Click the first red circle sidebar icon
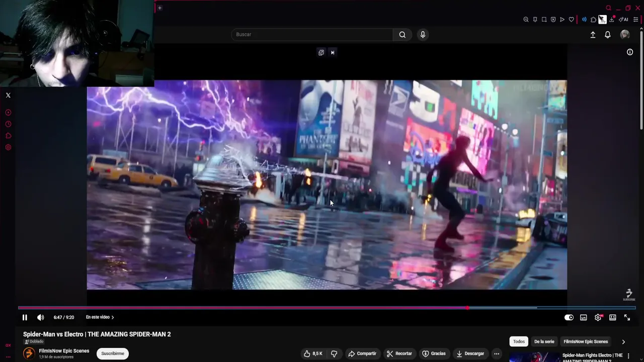Screen dimensions: 644x362 (8, 113)
